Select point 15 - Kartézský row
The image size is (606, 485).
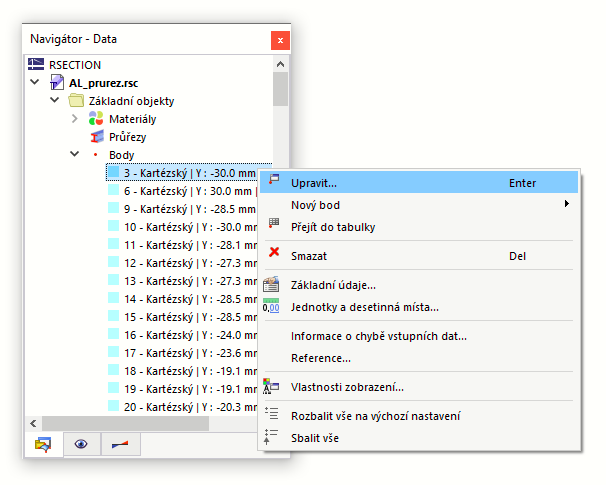(182, 317)
